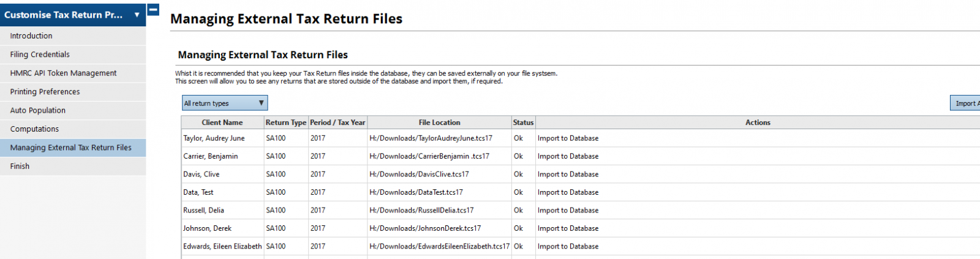The image size is (980, 259).
Task: Expand the Customise Tax Return header dropdown
Action: (137, 15)
